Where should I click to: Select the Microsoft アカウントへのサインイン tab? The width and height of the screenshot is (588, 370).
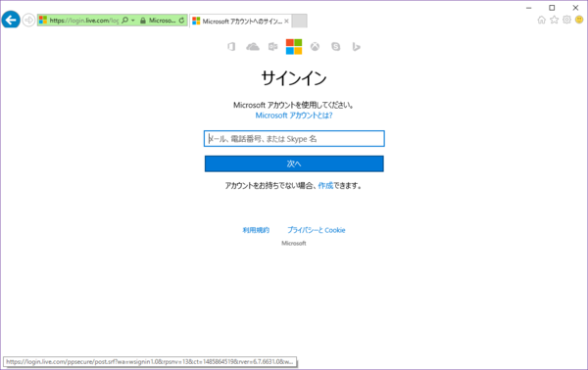tap(240, 21)
